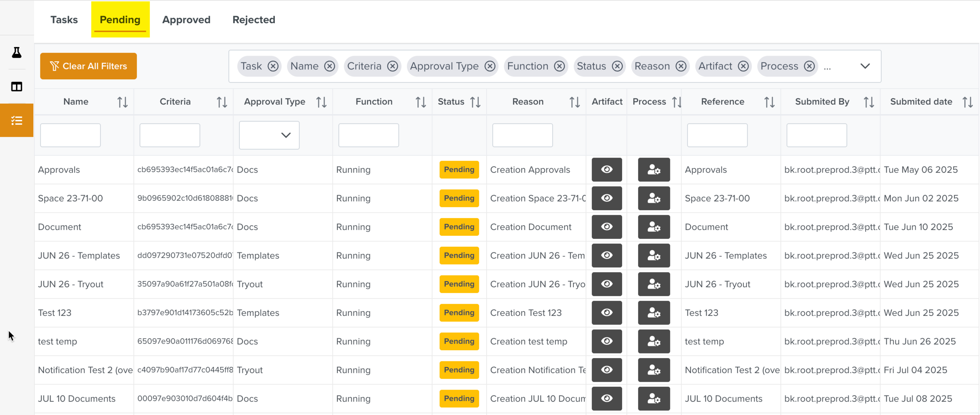Open process settings for Approvals row

click(x=653, y=170)
